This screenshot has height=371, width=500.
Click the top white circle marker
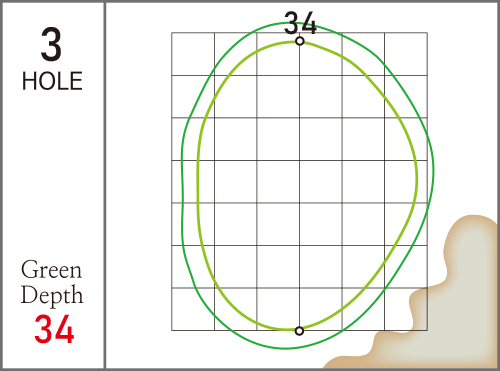[300, 41]
